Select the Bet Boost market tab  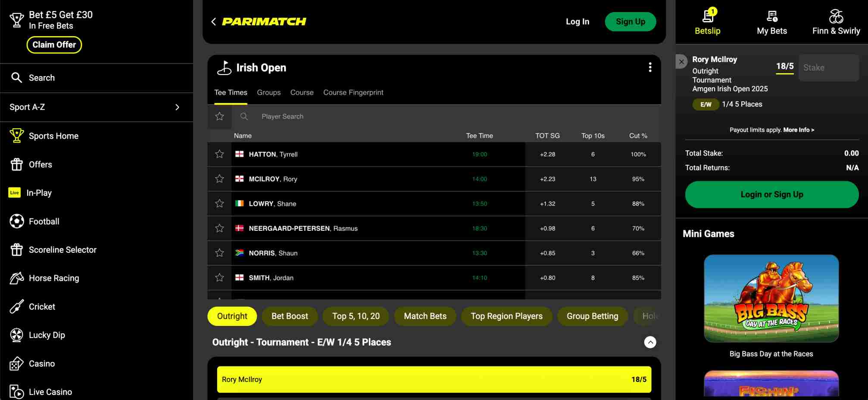coord(290,316)
